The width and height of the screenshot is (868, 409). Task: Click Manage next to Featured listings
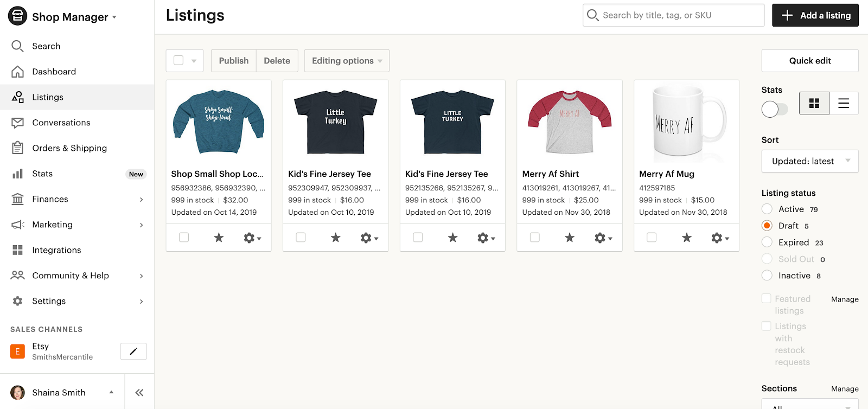tap(845, 299)
